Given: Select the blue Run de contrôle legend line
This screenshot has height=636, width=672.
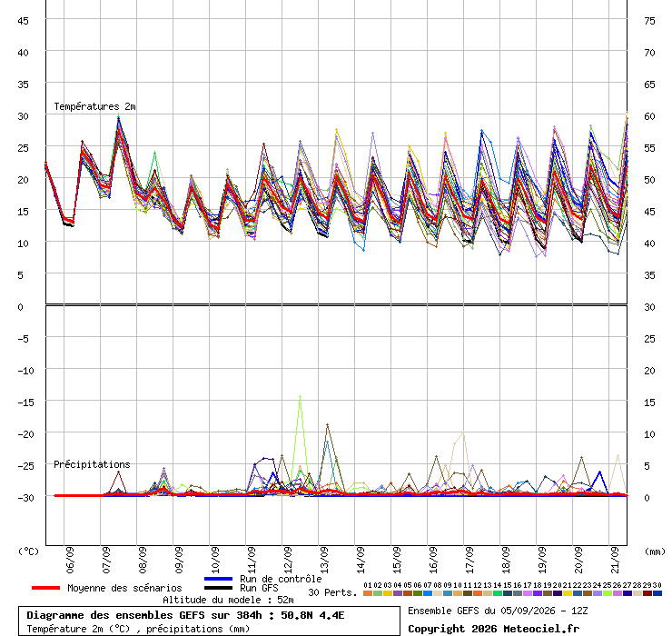Looking at the screenshot, I should coord(218,579).
